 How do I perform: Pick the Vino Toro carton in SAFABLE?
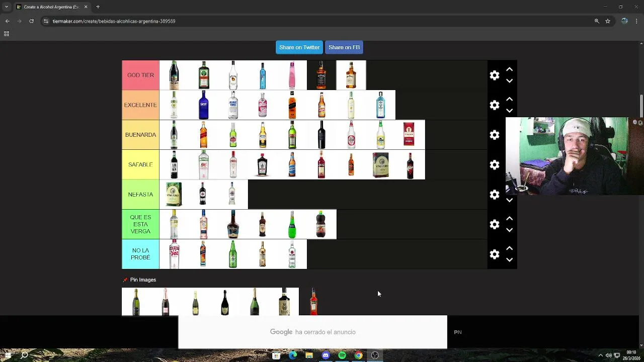380,164
